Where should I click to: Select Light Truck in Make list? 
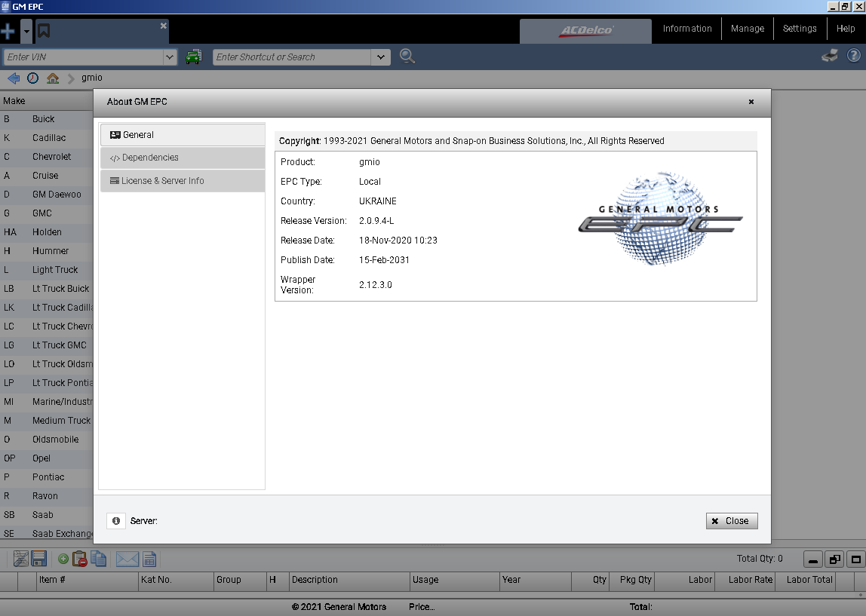coord(47,270)
